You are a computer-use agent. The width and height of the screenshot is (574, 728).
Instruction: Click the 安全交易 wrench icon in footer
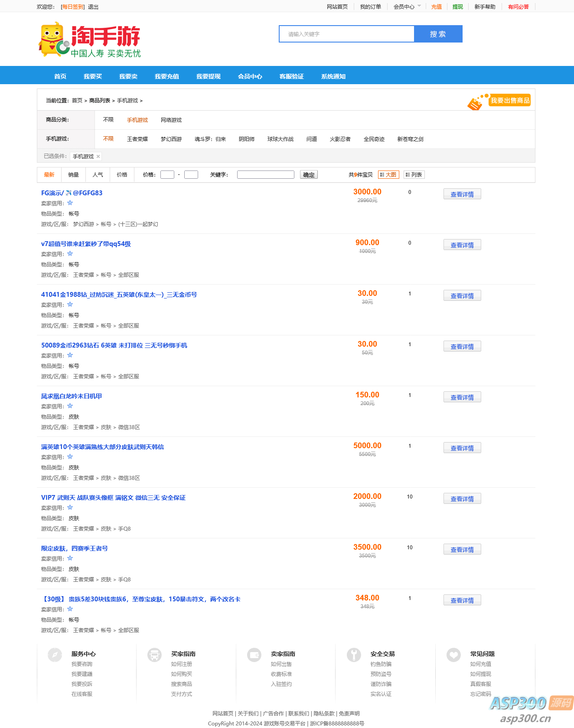354,655
